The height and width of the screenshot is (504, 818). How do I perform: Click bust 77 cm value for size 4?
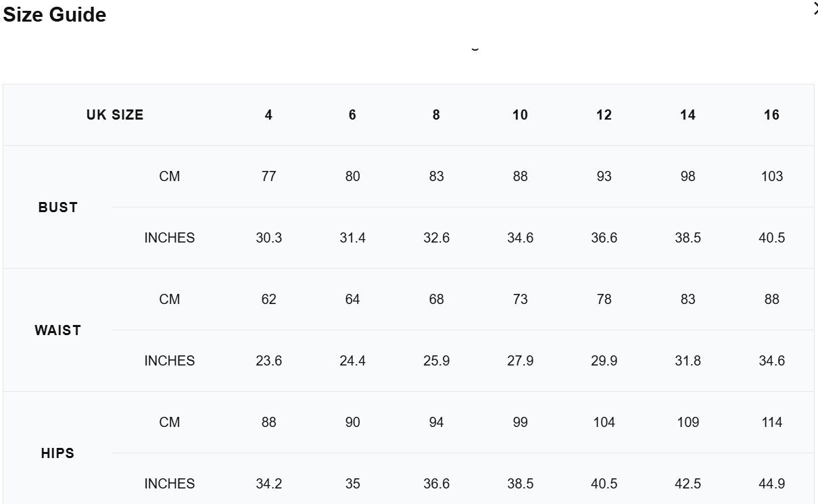[x=268, y=176]
